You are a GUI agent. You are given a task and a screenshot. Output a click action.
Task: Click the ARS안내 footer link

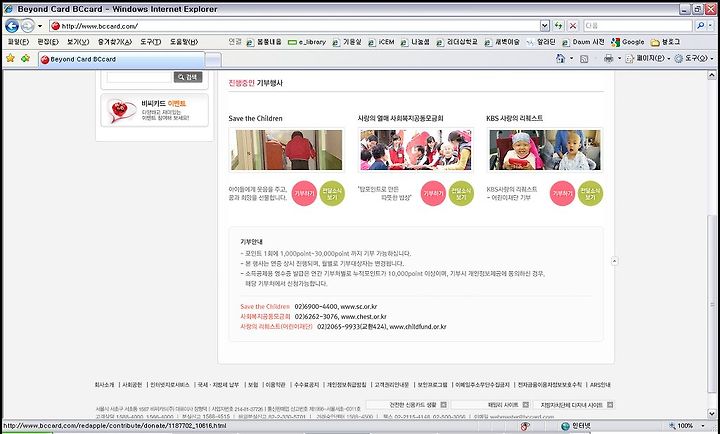click(x=600, y=385)
